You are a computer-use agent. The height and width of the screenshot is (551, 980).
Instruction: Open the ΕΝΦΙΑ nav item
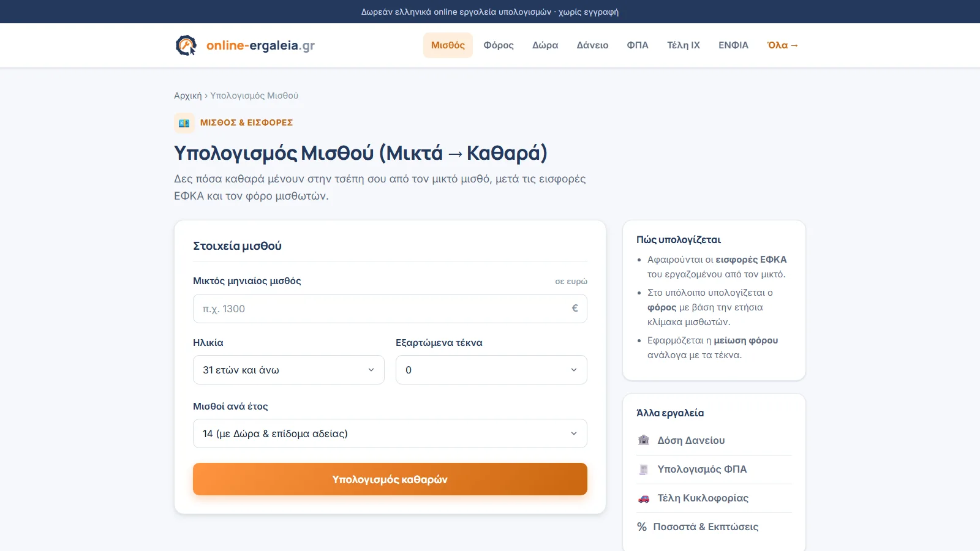click(733, 45)
